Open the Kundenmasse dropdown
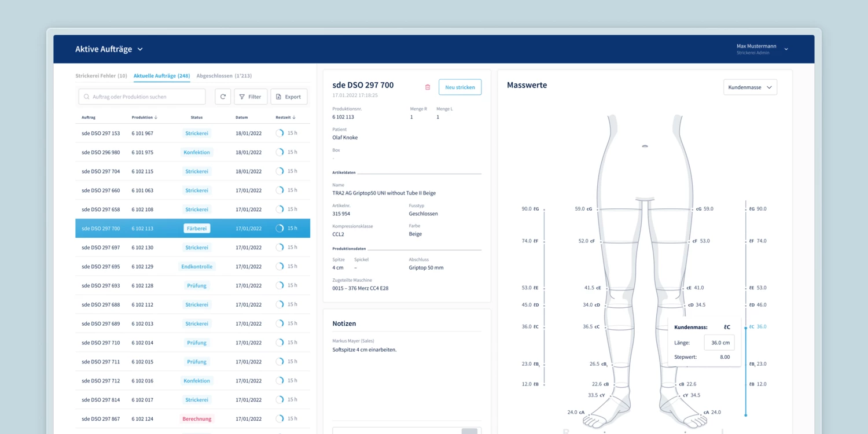 (750, 87)
